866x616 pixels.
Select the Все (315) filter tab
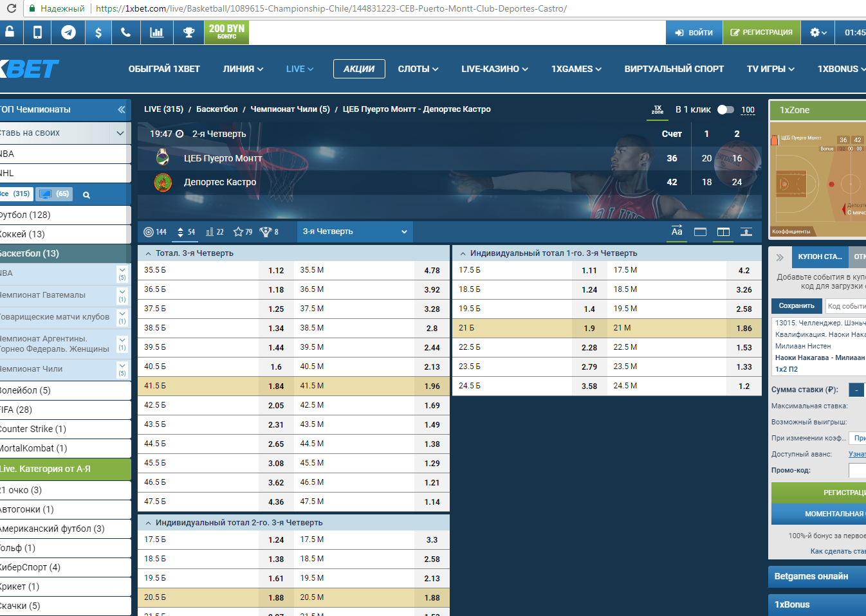15,194
